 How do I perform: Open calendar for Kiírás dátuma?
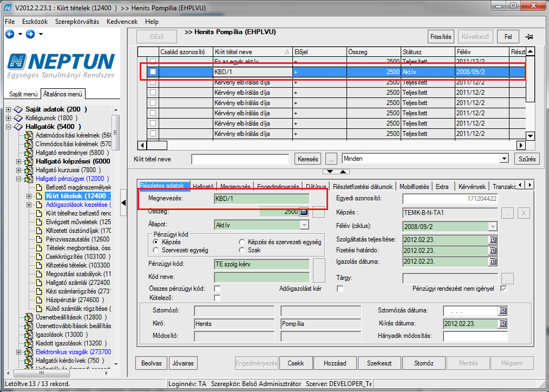pyautogui.click(x=502, y=324)
